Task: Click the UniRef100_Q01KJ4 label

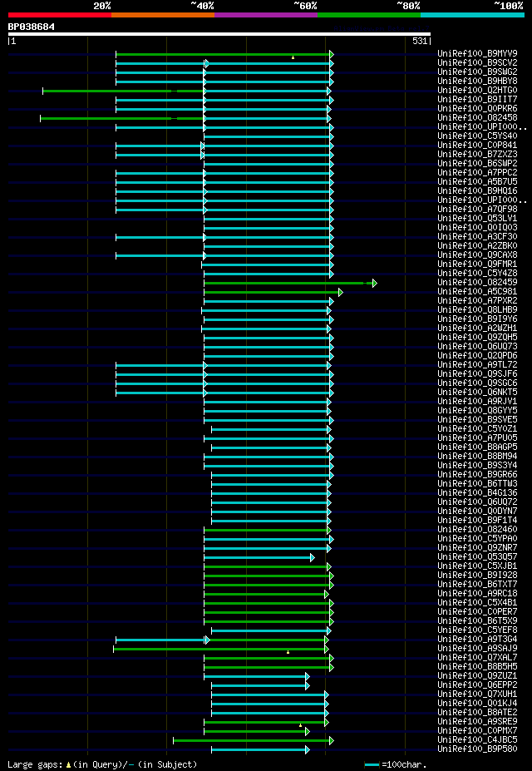Action: (x=477, y=704)
